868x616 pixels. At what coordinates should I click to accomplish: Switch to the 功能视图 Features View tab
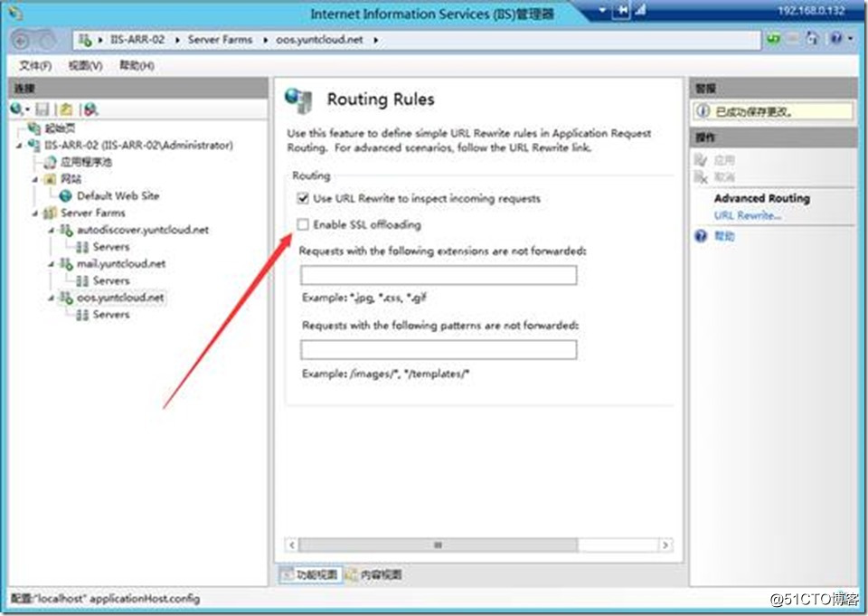click(x=311, y=574)
